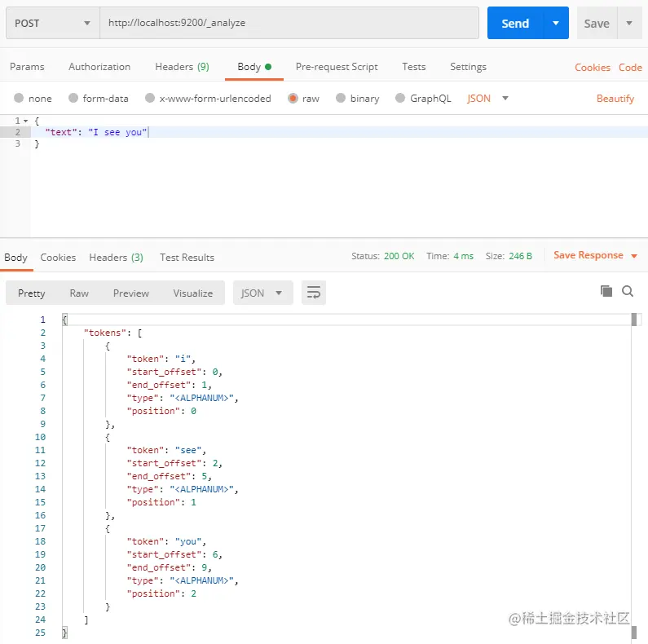Open the Save Response dropdown

[x=595, y=255]
